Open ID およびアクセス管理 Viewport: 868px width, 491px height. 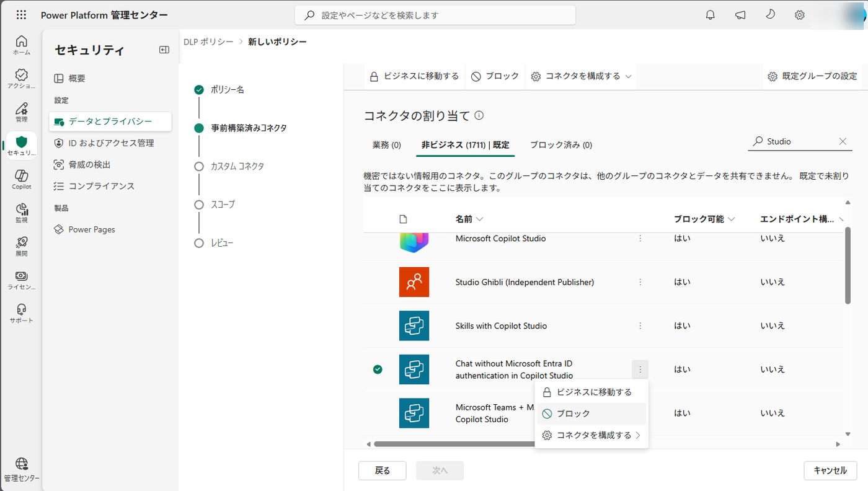[110, 143]
